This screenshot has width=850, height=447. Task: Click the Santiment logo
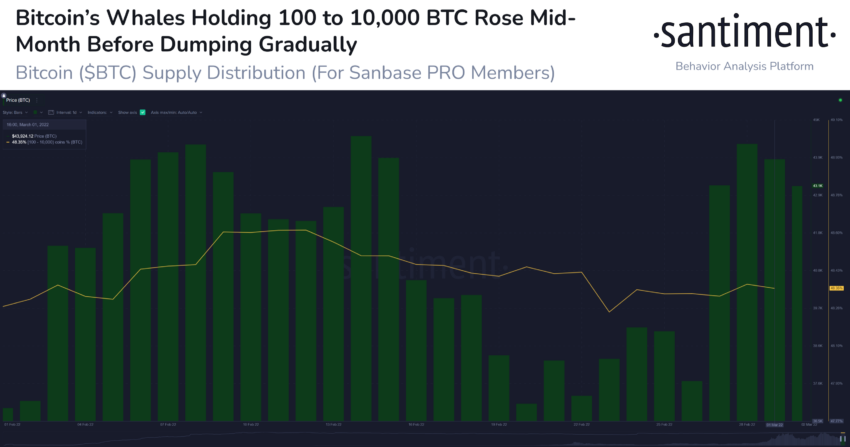pos(744,33)
